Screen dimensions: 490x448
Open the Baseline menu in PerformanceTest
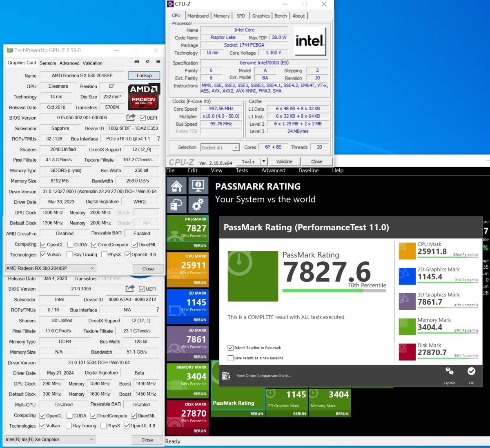pyautogui.click(x=309, y=171)
